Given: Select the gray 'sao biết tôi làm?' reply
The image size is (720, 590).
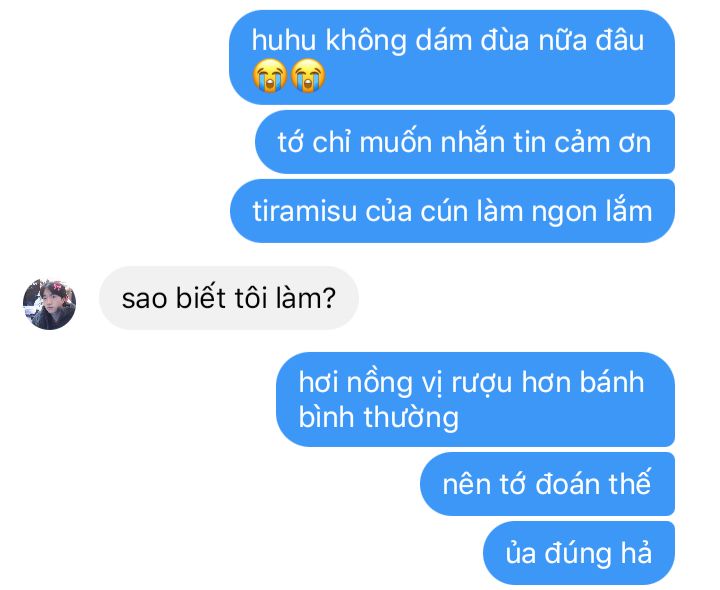Looking at the screenshot, I should point(229,298).
